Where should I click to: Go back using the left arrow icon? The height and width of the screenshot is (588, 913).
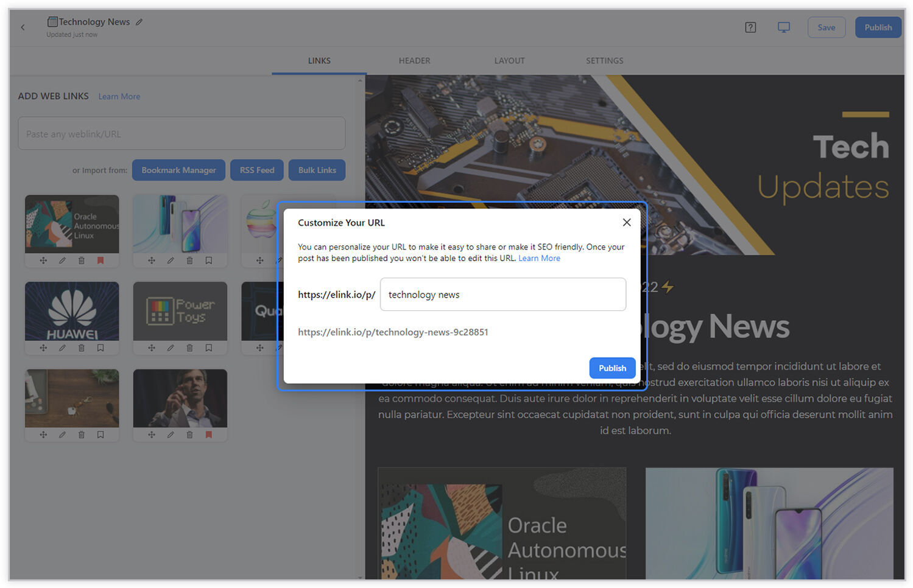click(23, 27)
